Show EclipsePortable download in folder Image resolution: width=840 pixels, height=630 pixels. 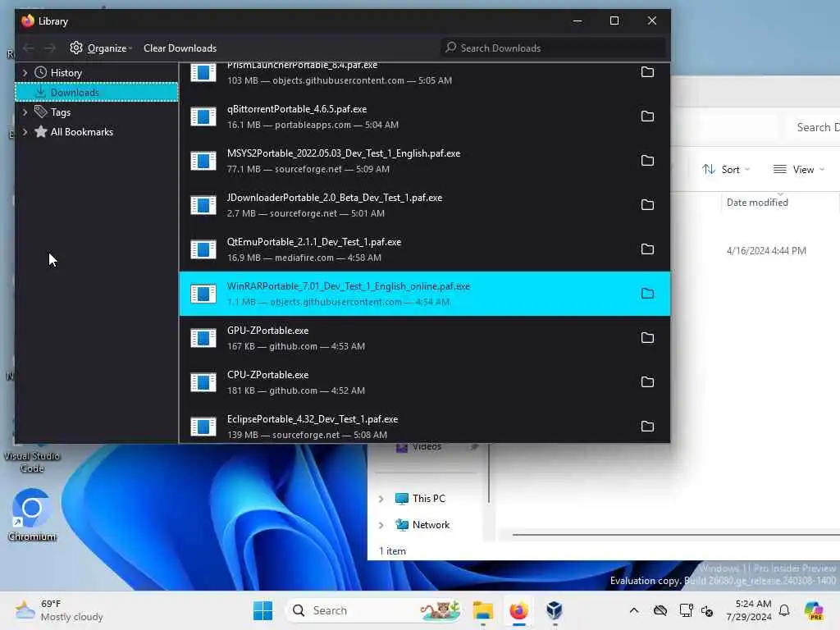coord(647,427)
